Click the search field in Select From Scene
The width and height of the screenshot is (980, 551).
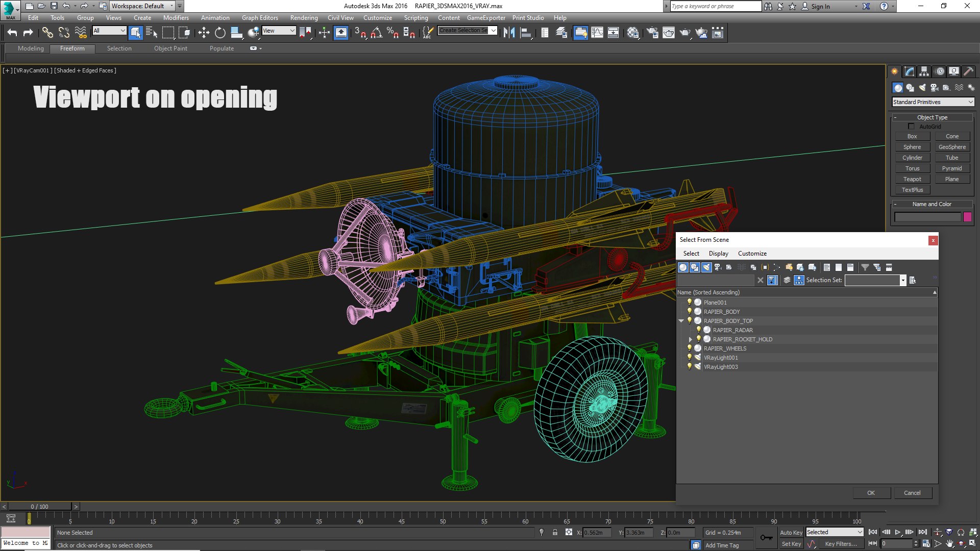click(x=716, y=280)
